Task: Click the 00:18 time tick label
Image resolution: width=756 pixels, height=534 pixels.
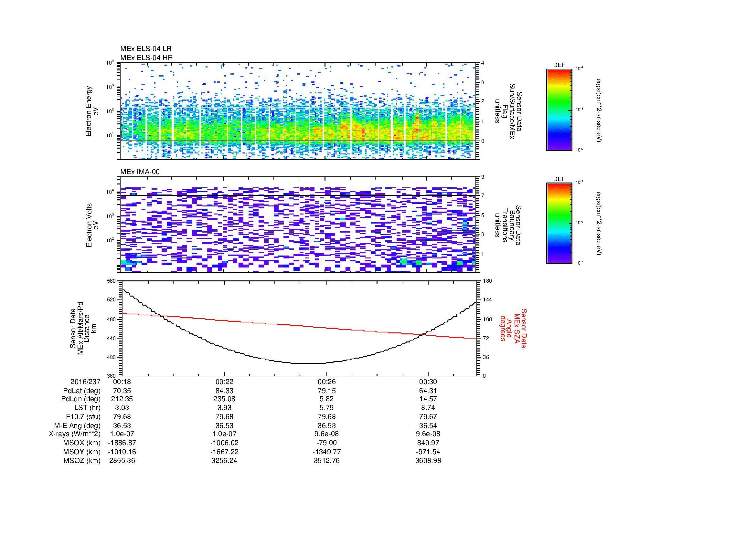Action: [x=122, y=382]
